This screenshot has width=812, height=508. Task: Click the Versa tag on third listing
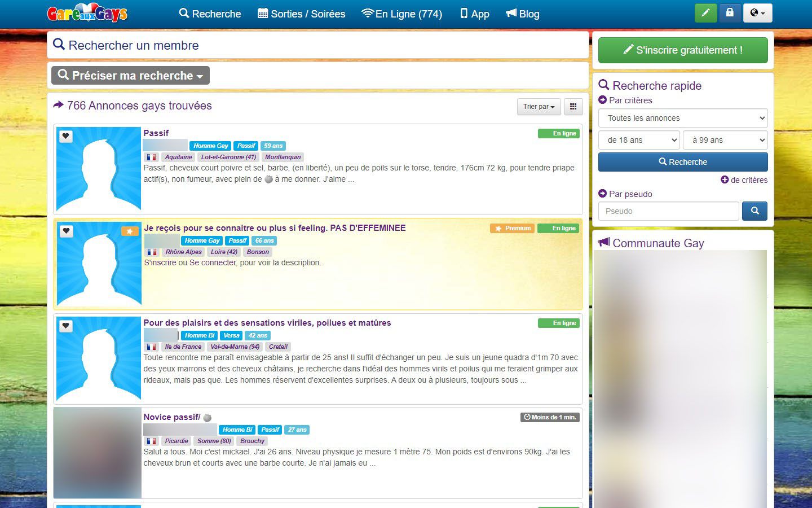(231, 335)
